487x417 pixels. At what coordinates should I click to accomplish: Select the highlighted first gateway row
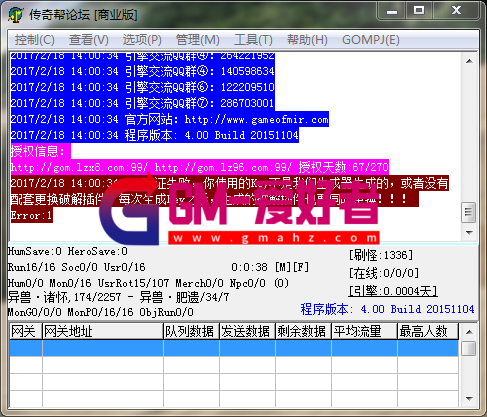(x=234, y=348)
